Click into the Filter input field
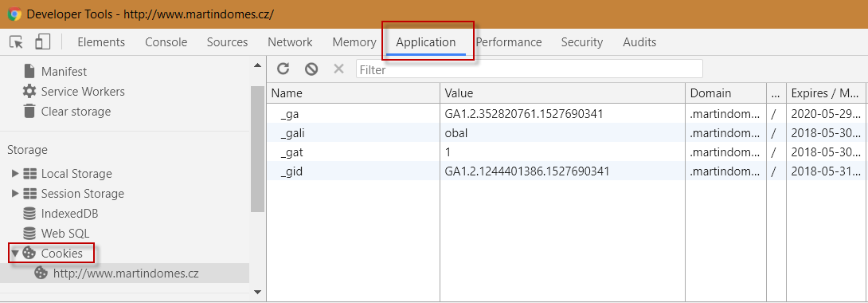868x303 pixels. click(530, 69)
